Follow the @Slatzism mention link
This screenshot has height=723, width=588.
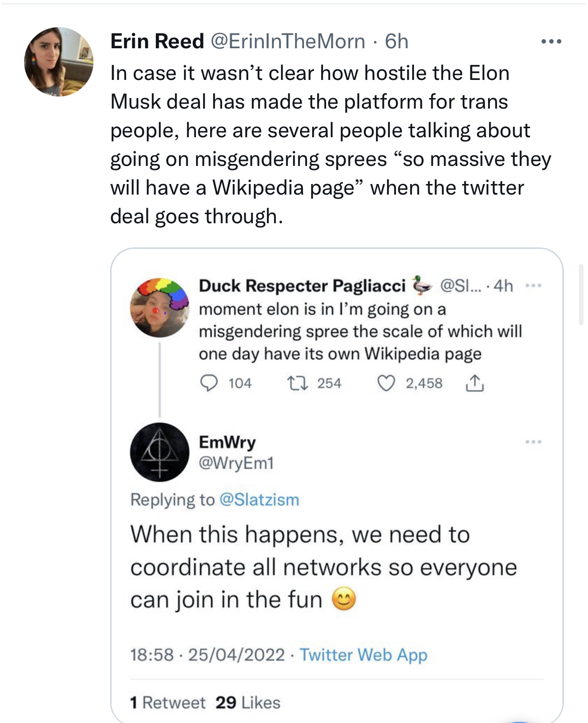[259, 500]
